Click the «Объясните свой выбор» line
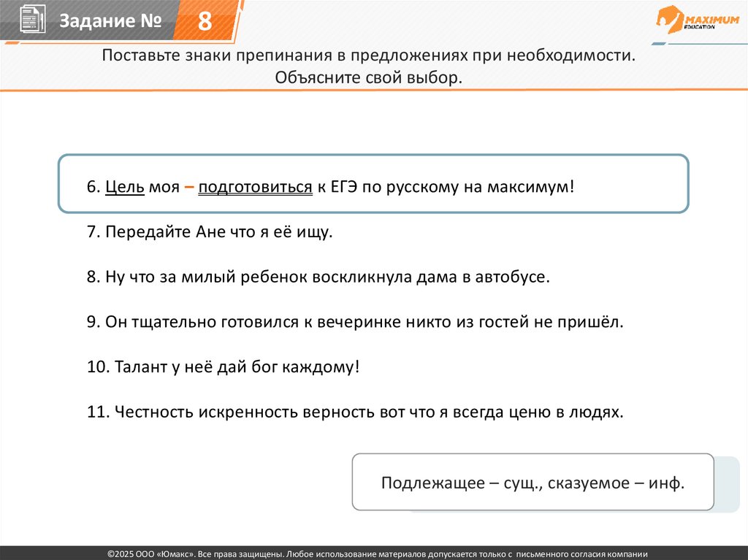Screen dimensions: 748x560 pyautogui.click(x=369, y=77)
